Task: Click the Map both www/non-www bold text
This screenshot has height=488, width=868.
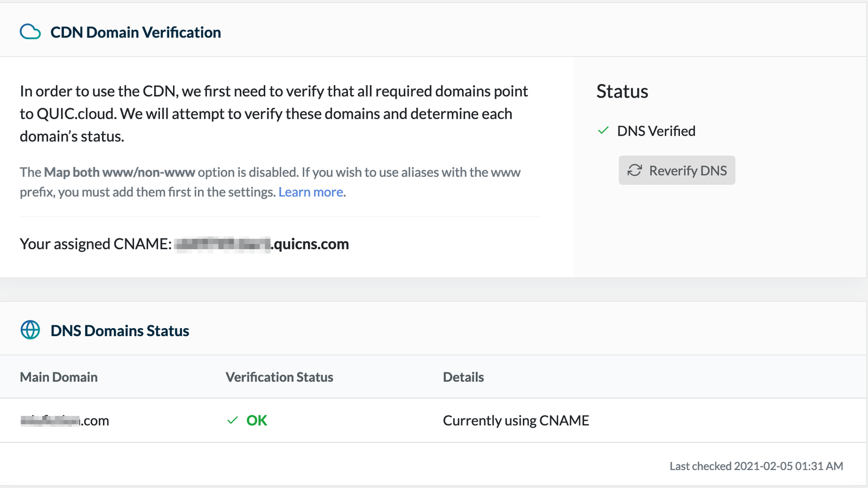Action: click(x=119, y=172)
